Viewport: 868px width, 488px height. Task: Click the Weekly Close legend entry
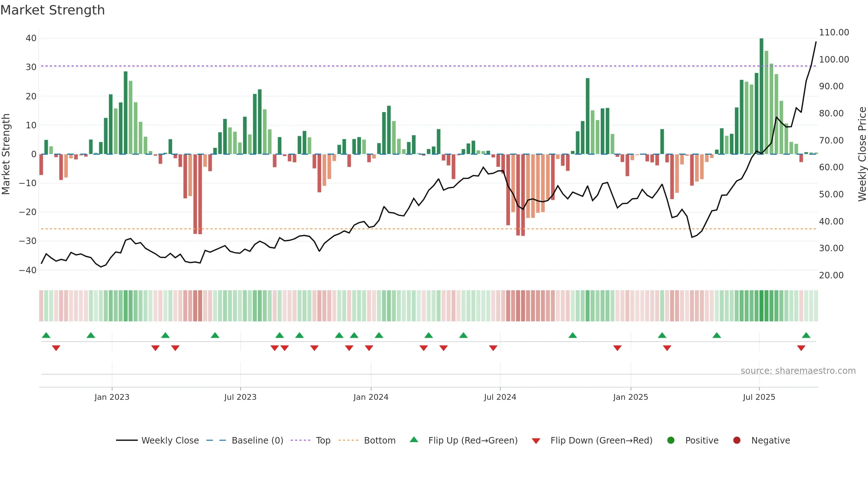point(157,440)
